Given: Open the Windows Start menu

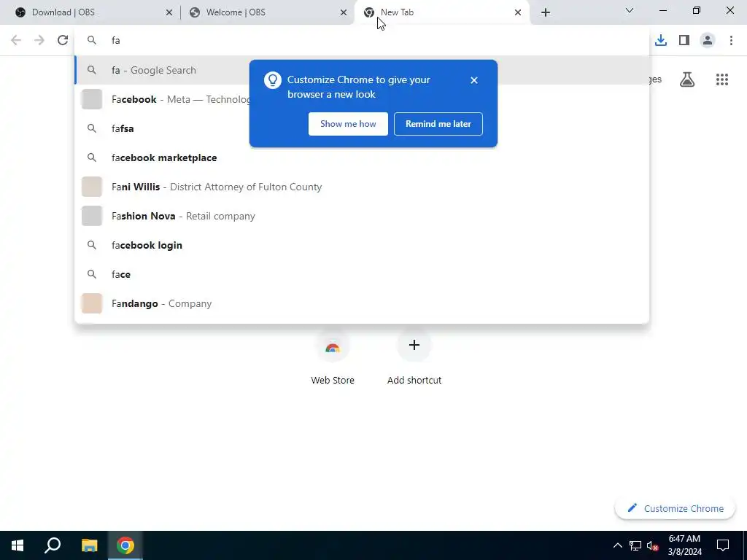Looking at the screenshot, I should tap(18, 545).
